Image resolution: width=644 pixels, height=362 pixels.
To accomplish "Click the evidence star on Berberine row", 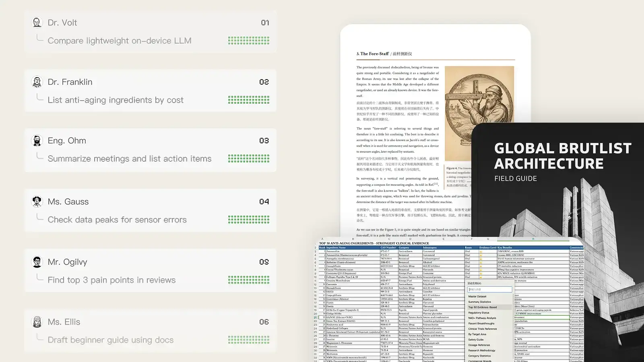I will [481, 262].
